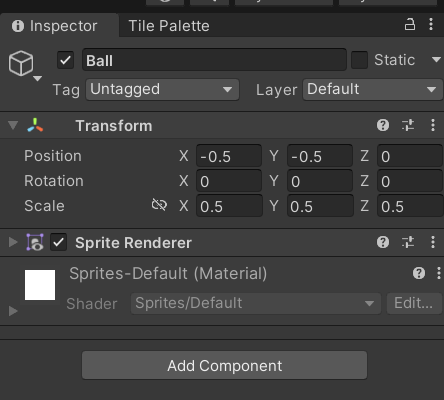This screenshot has height=400, width=444.
Task: Open the Layer dropdown showing Default
Action: coord(373,89)
